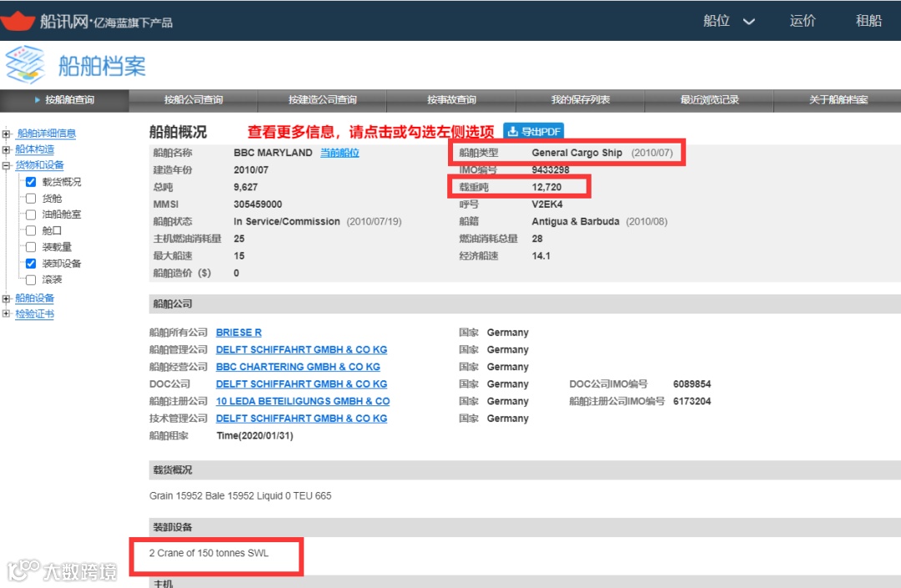Viewport: 901px width, 588px height.
Task: Select gross tonnage value 9,627
Action: 245,187
